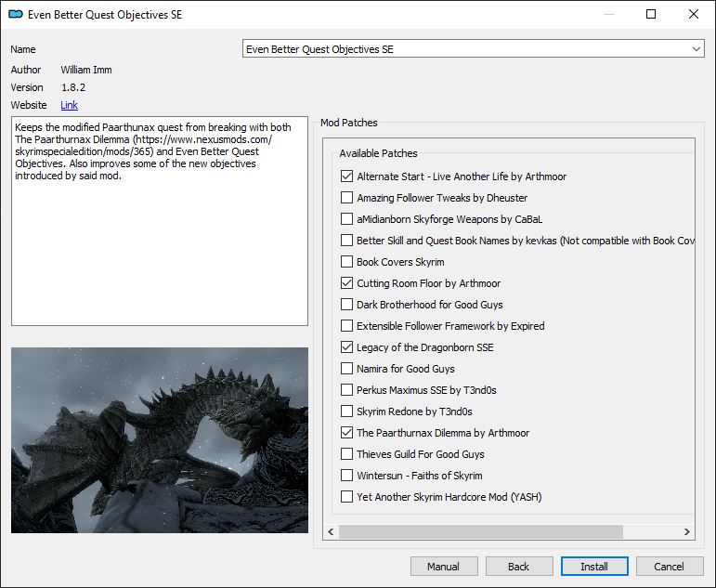
Task: Tick Better Skill and Quest Book Names
Action: coord(346,241)
